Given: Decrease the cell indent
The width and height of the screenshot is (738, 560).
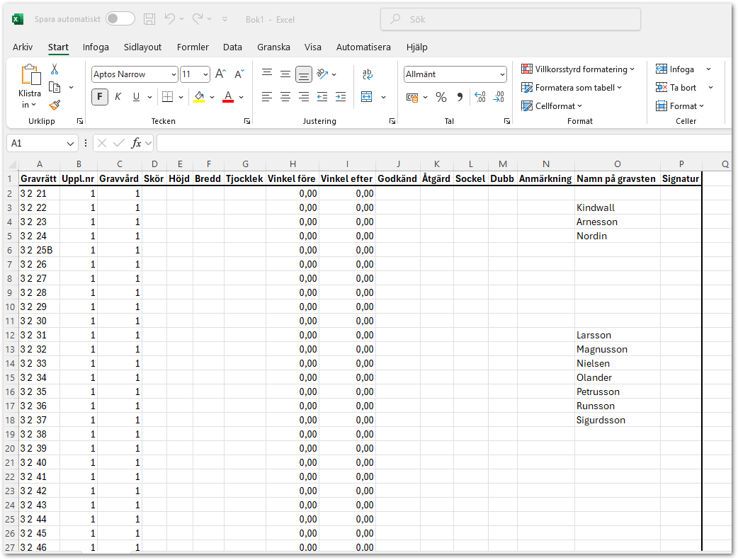Looking at the screenshot, I should pos(322,97).
